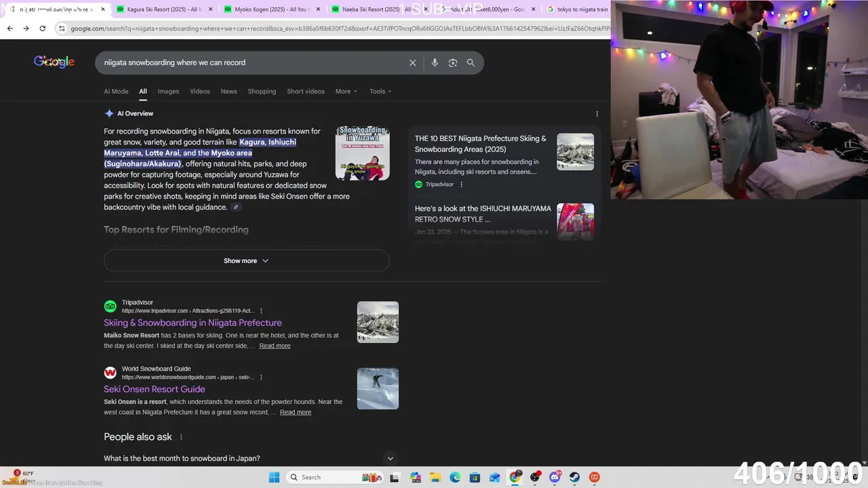
Task: Expand AI Overview with Show more
Action: click(x=246, y=261)
